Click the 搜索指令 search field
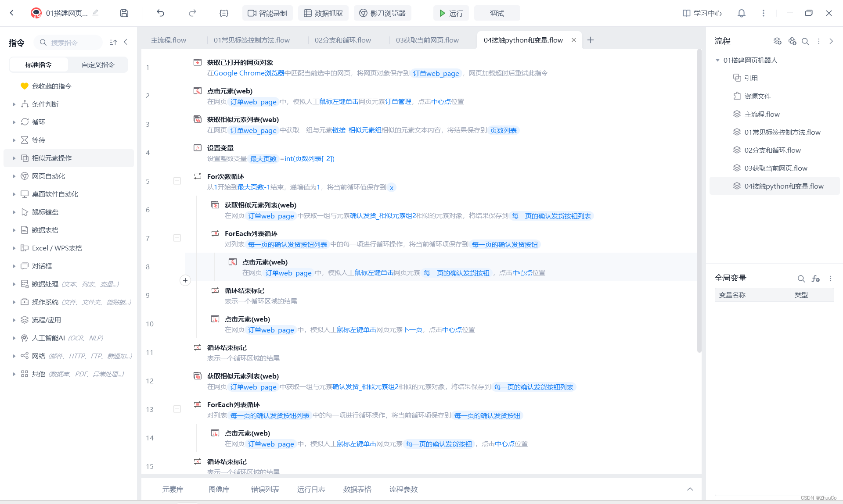The width and height of the screenshot is (843, 504). pos(69,43)
